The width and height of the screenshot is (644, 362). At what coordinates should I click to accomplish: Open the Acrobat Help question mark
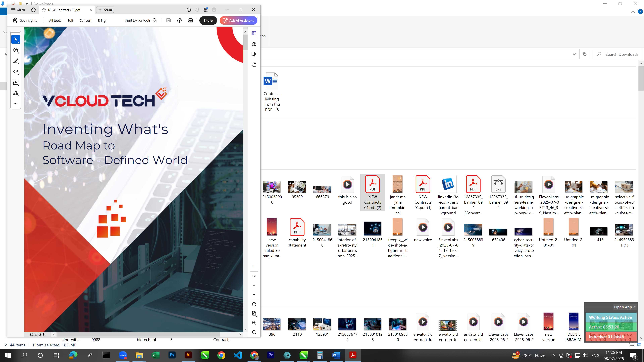pos(189,10)
